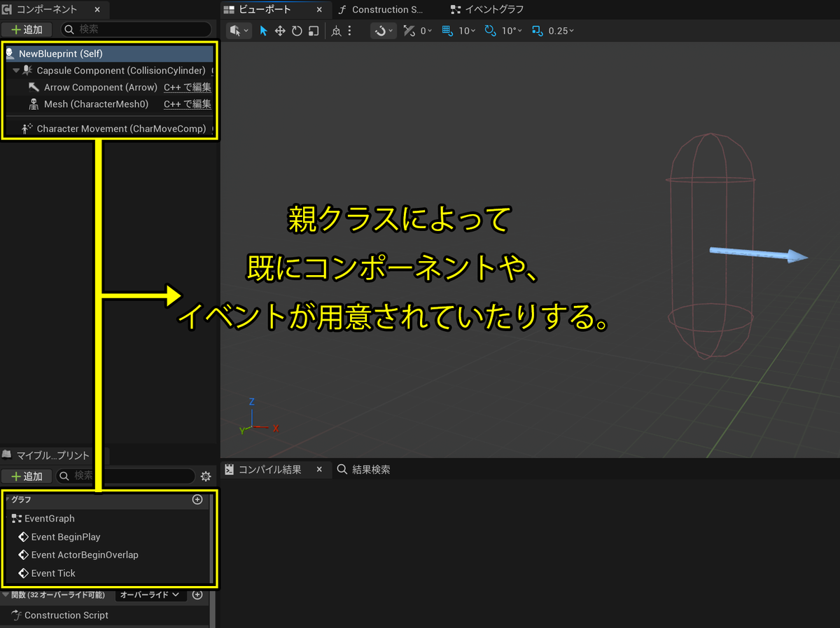This screenshot has width=840, height=628.
Task: Click 追加 button in My Blueprint panel
Action: pos(27,476)
